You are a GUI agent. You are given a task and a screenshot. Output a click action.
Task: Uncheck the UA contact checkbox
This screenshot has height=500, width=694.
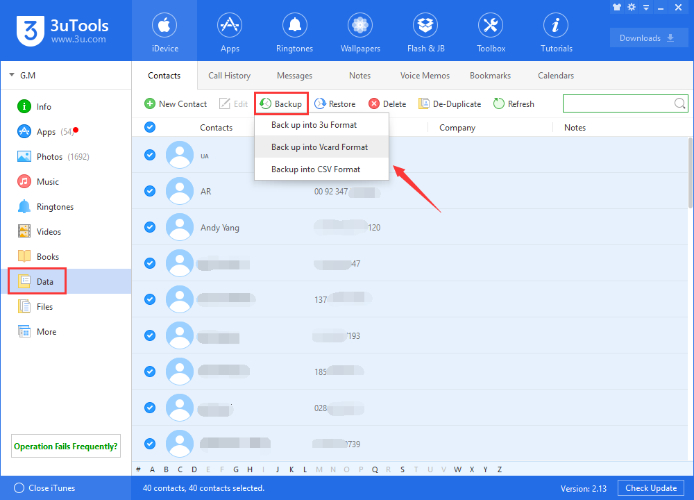150,155
